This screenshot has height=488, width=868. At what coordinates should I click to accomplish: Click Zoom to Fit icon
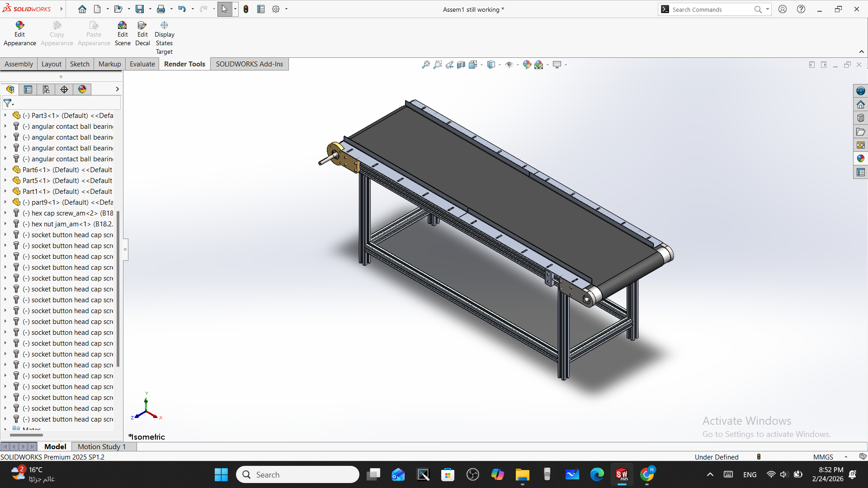pos(425,65)
